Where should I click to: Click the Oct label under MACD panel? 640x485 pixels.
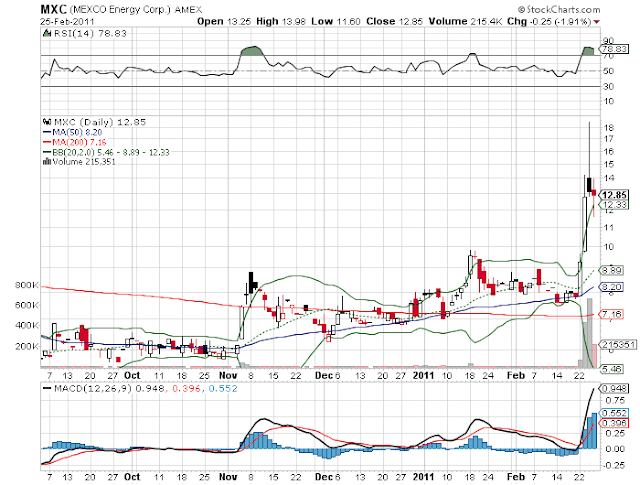click(x=132, y=477)
